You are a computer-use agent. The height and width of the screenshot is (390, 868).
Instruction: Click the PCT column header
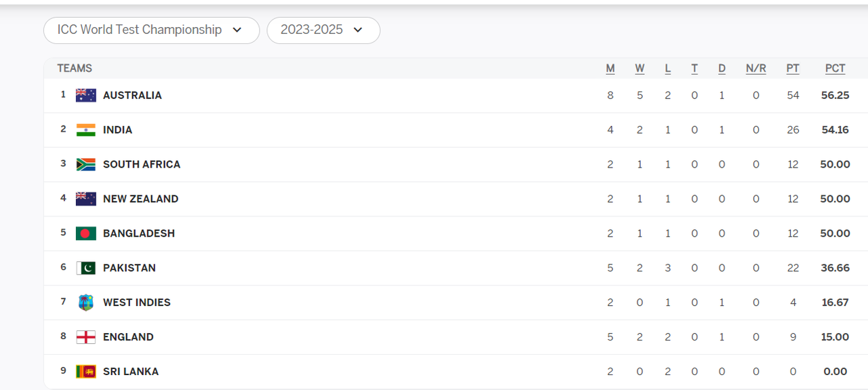(835, 69)
